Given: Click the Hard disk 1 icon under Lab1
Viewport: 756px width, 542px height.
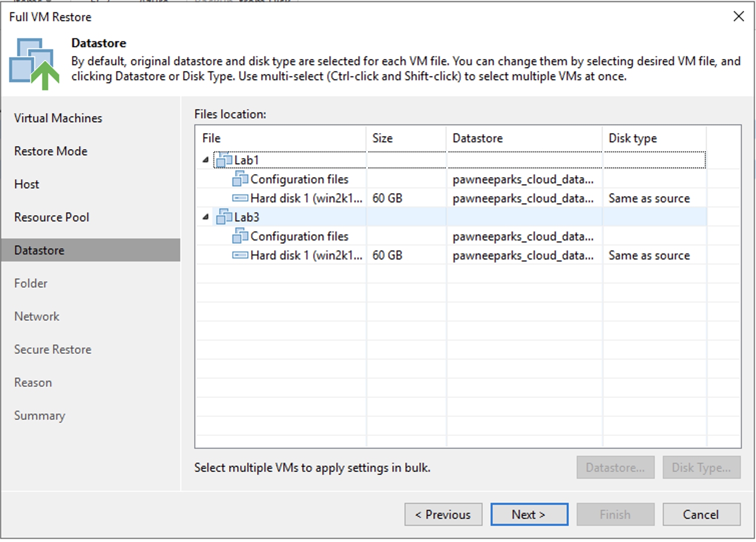Looking at the screenshot, I should click(240, 198).
